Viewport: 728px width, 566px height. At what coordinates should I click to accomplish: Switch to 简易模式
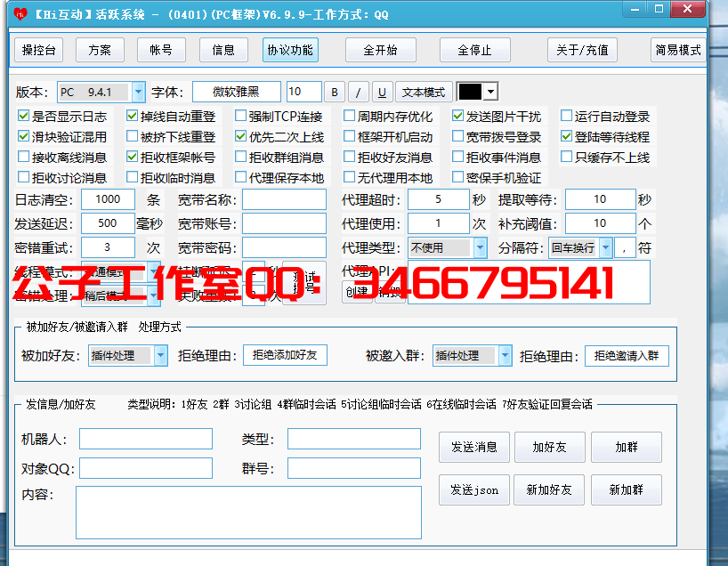click(678, 50)
